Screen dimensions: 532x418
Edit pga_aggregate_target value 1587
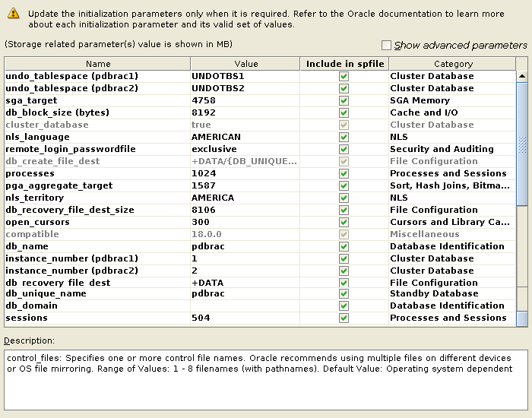click(x=245, y=186)
